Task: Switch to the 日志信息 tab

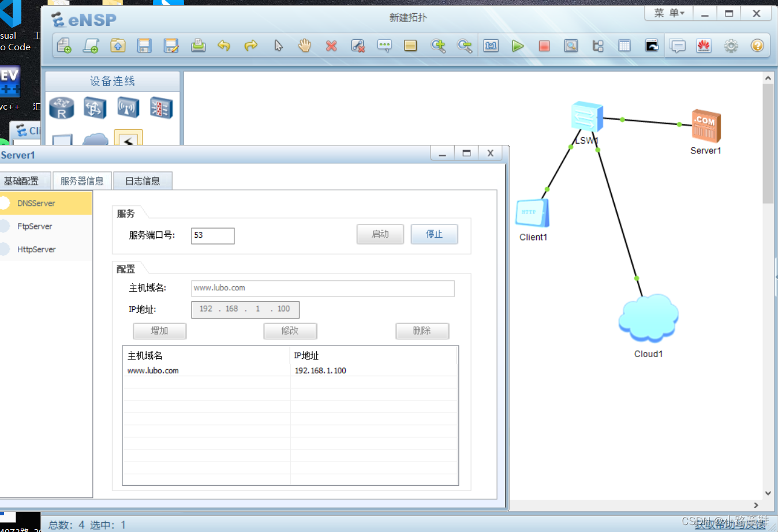Action: (143, 181)
